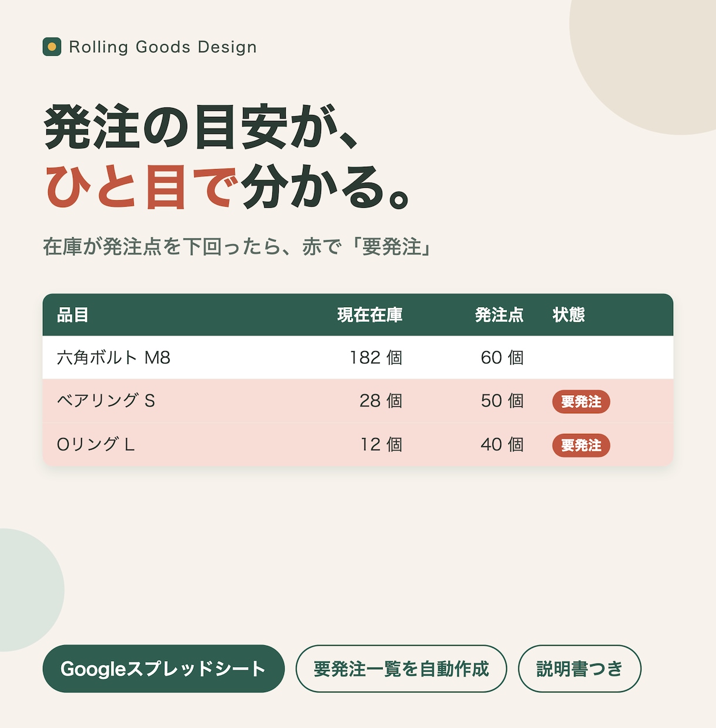Image resolution: width=716 pixels, height=728 pixels.
Task: Click the 発注点 column header
Action: click(499, 315)
